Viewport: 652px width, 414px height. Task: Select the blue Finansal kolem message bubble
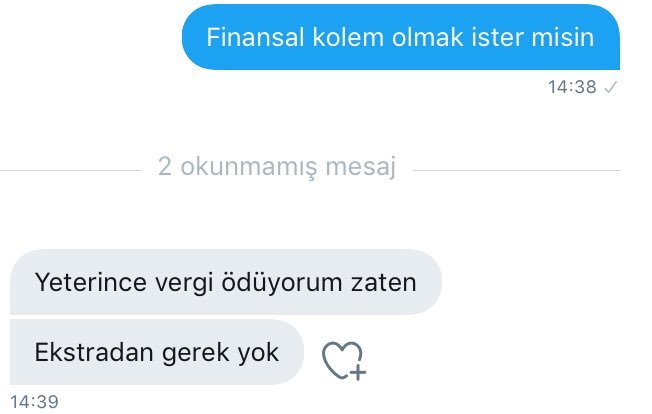tap(400, 37)
